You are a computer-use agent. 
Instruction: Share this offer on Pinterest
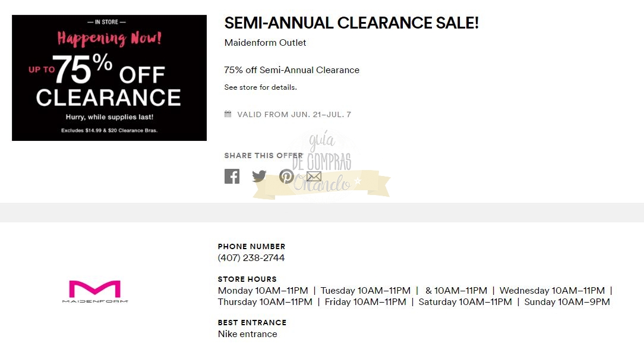point(286,177)
